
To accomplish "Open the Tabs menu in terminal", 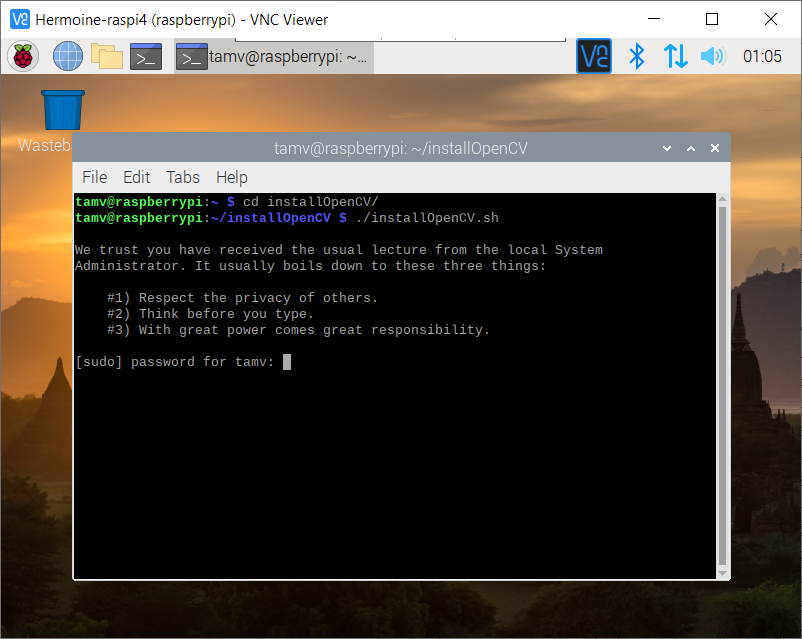I will pyautogui.click(x=183, y=177).
